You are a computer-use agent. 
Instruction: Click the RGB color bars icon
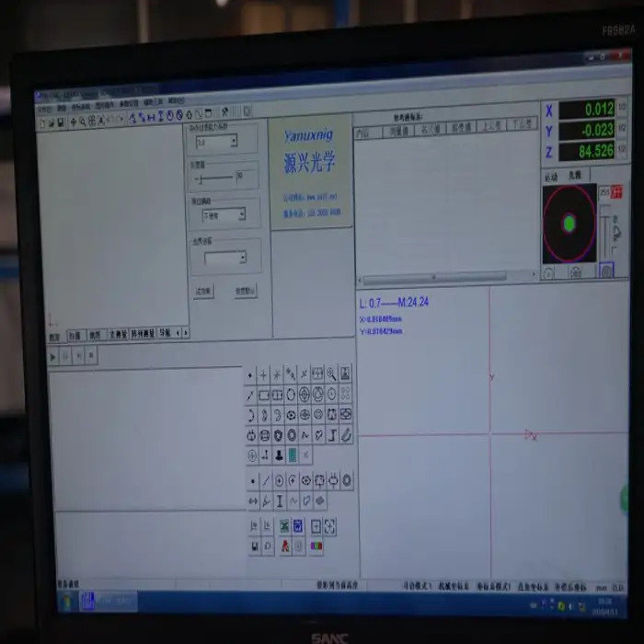(x=316, y=546)
